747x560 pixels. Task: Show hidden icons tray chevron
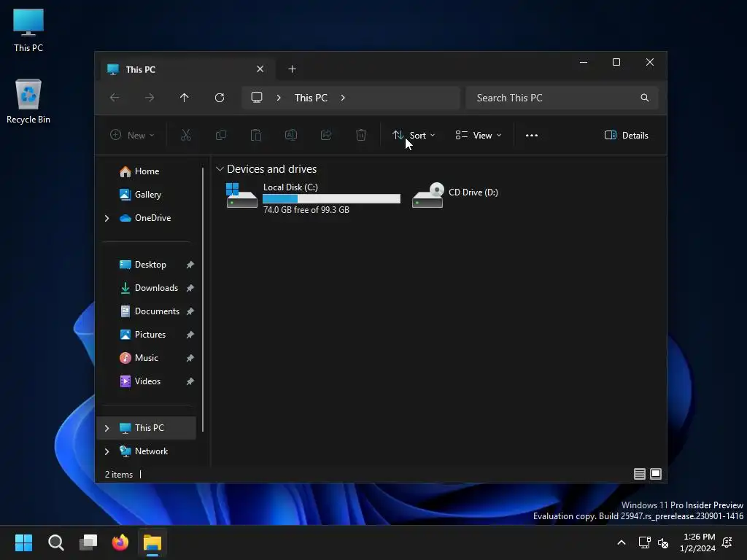coord(622,542)
